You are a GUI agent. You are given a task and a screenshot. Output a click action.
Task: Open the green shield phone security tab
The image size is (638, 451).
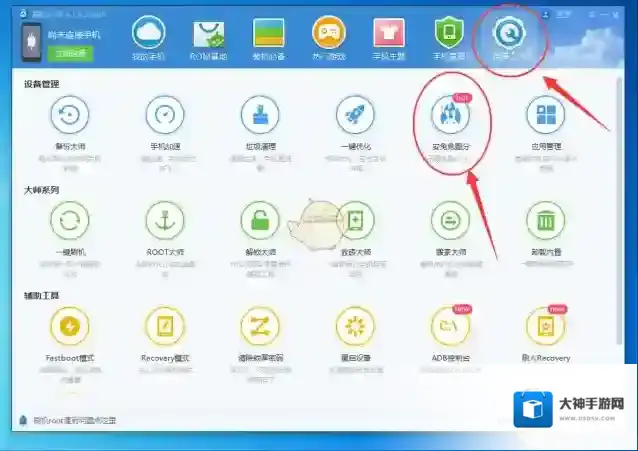pos(449,38)
